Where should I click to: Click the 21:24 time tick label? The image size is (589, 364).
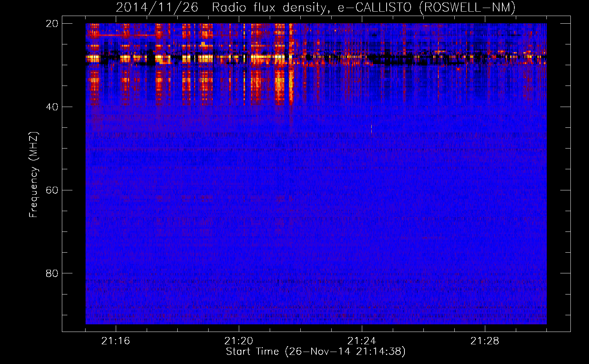[x=362, y=341]
